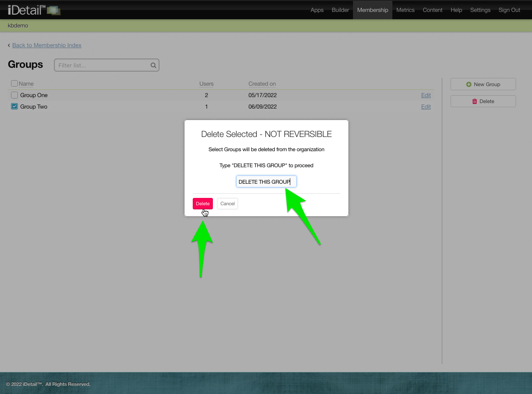Viewport: 532px width, 394px height.
Task: Follow the Back to Membership Index link
Action: point(47,45)
